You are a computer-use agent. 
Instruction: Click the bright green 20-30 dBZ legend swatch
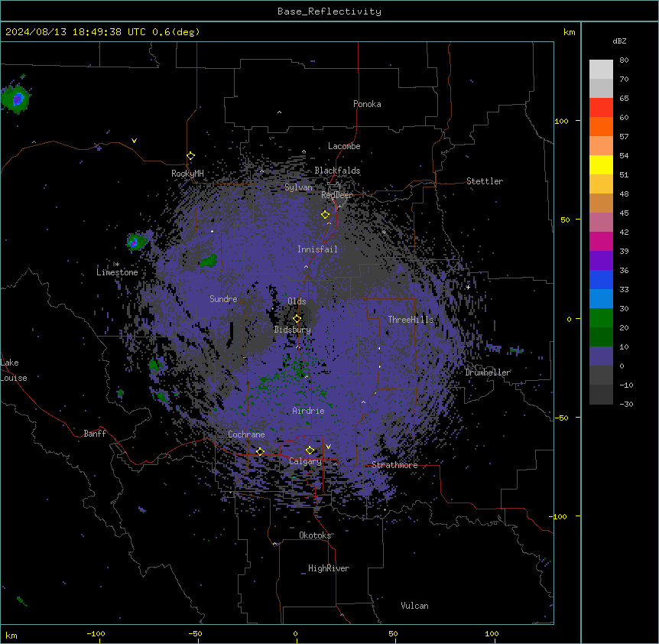click(601, 318)
